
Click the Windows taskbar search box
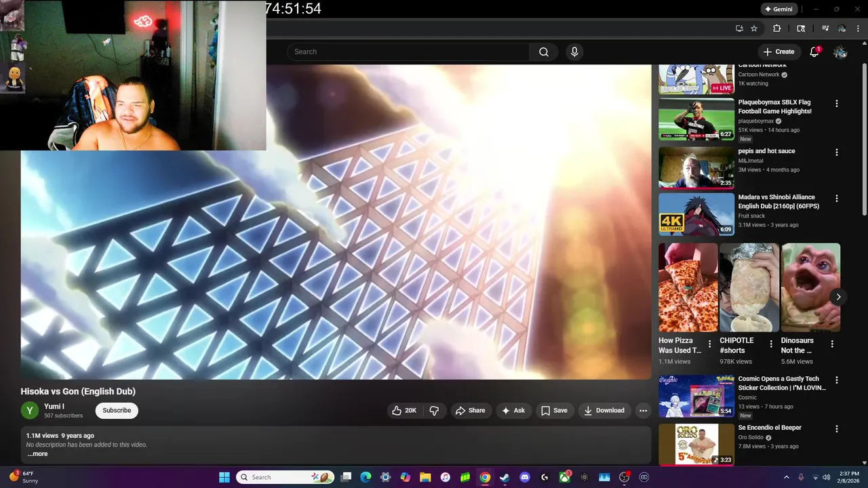coord(285,477)
